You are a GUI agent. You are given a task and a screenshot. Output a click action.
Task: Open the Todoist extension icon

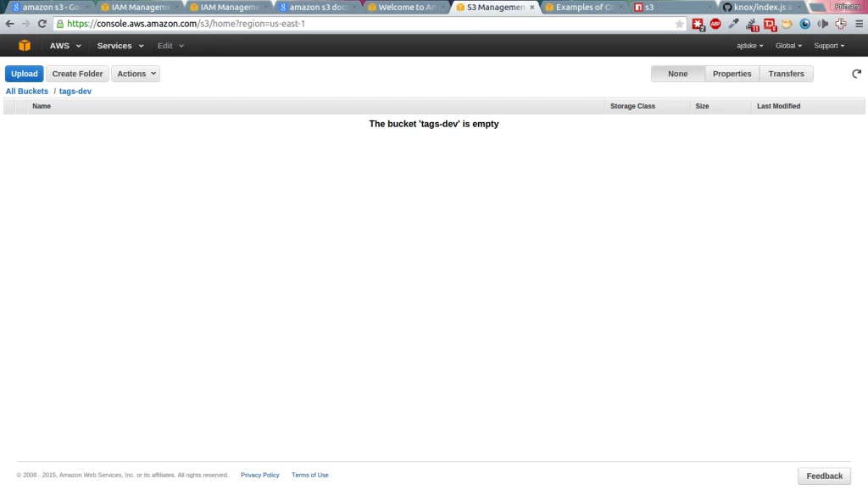coord(770,25)
